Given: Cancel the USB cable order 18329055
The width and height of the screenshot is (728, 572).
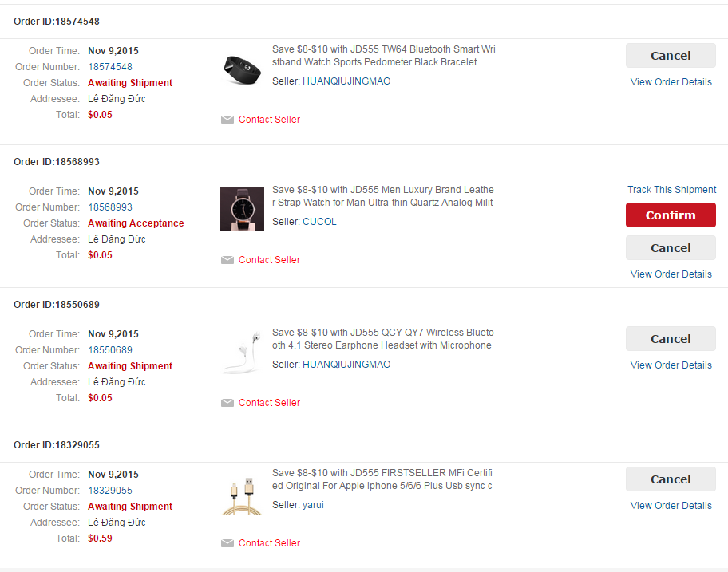Looking at the screenshot, I should pos(671,479).
